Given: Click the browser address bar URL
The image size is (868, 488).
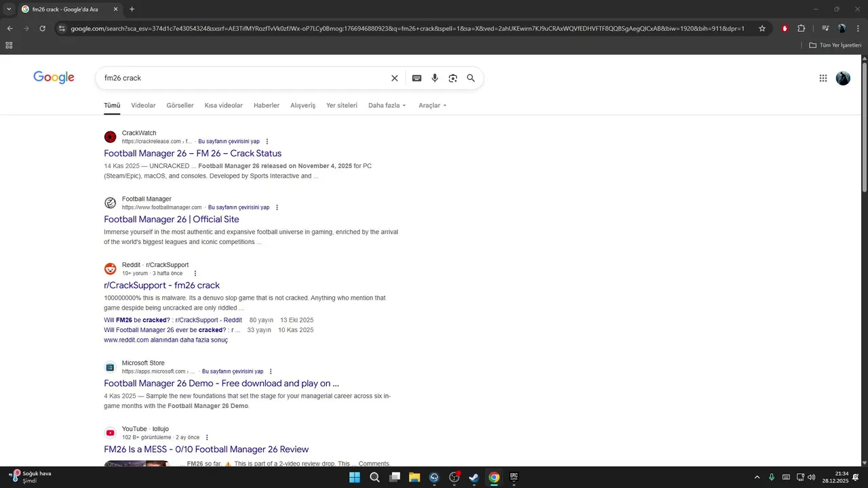Looking at the screenshot, I should coord(407,28).
